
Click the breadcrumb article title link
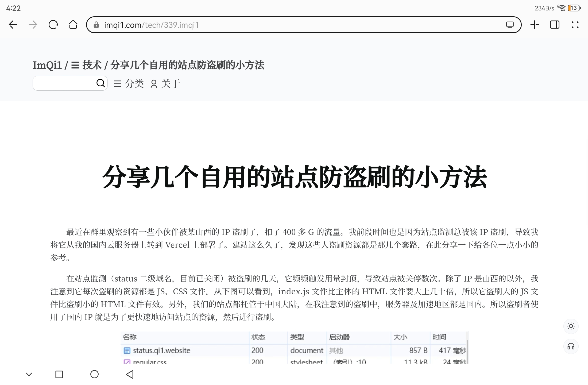point(187,65)
